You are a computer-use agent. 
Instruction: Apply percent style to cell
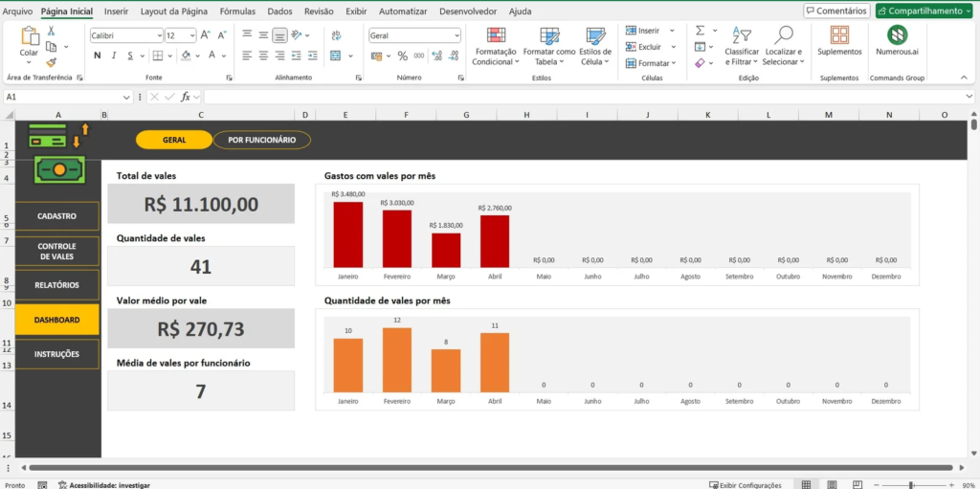(x=402, y=56)
